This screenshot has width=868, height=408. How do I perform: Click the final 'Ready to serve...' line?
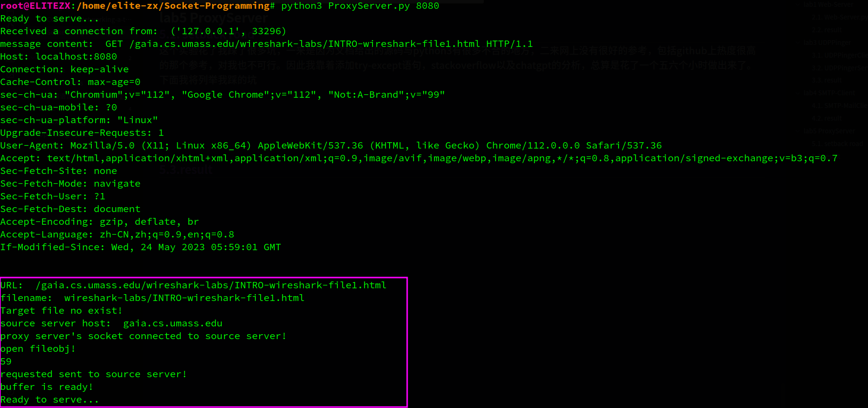click(x=50, y=400)
